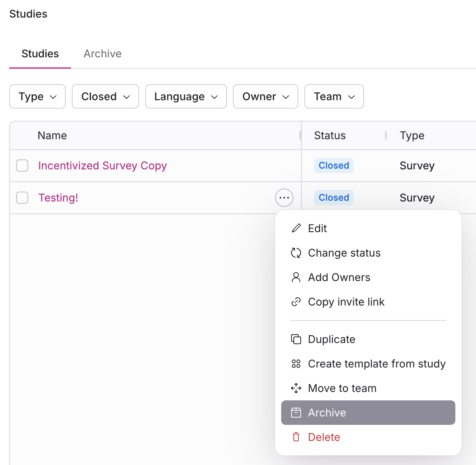Switch to the Archive tab

point(102,54)
